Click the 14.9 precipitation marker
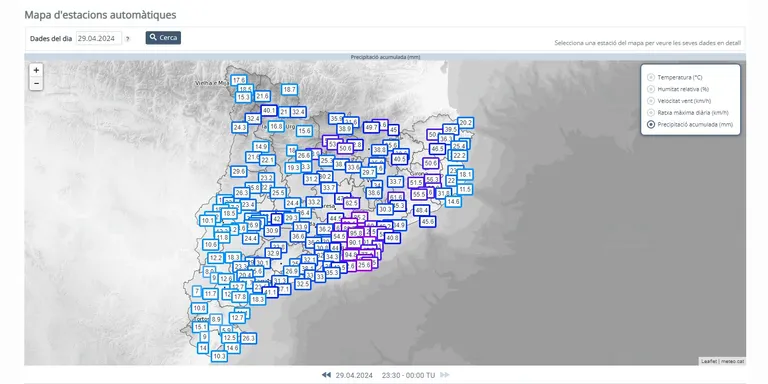The width and height of the screenshot is (768, 384). [261, 146]
